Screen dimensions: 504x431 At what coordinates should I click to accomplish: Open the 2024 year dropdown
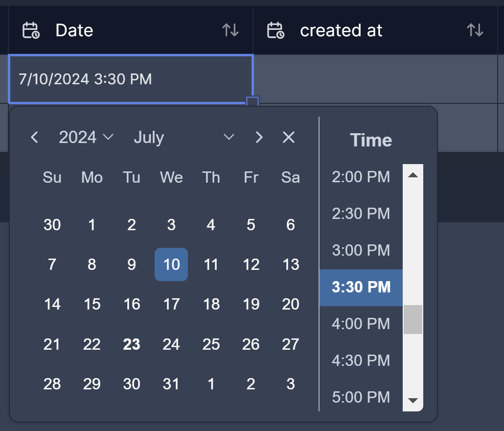[x=86, y=138]
